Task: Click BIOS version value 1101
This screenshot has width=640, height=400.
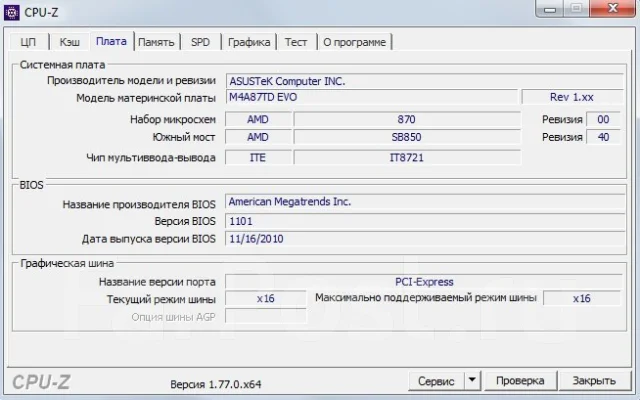Action: click(x=425, y=221)
